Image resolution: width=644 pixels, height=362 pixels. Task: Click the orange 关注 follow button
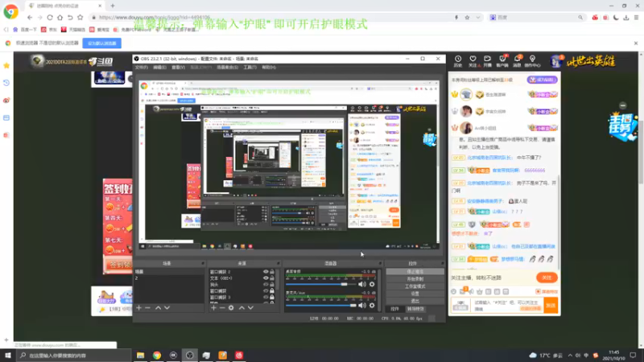coord(547,278)
